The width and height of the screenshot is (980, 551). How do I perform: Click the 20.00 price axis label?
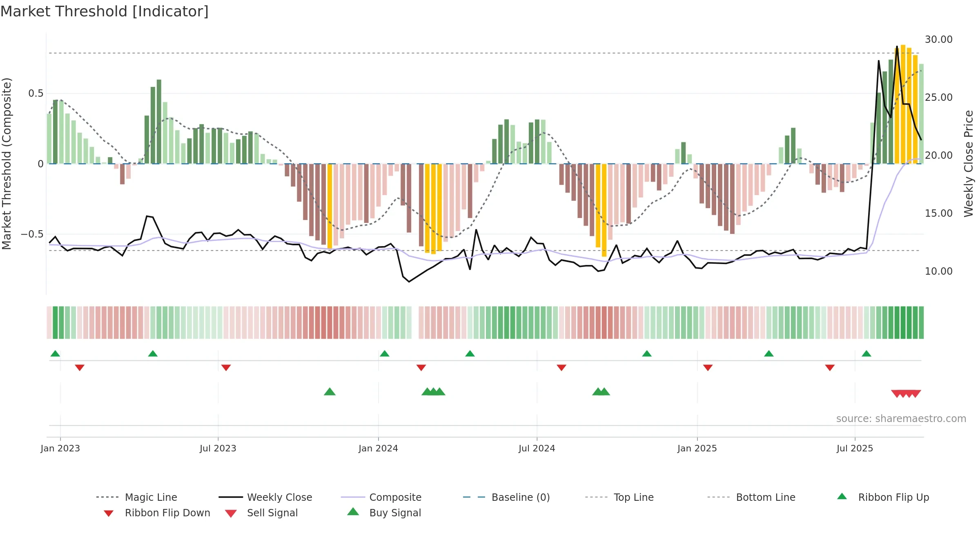939,156
